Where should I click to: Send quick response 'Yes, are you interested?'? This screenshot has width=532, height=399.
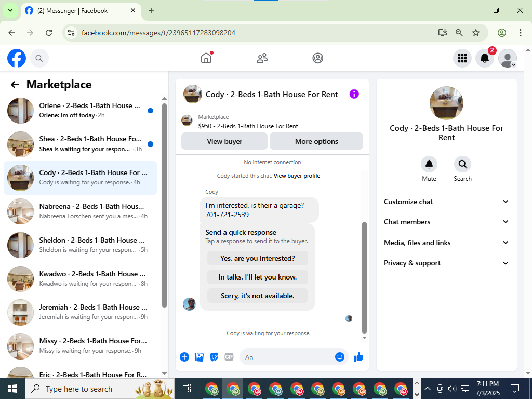[258, 258]
